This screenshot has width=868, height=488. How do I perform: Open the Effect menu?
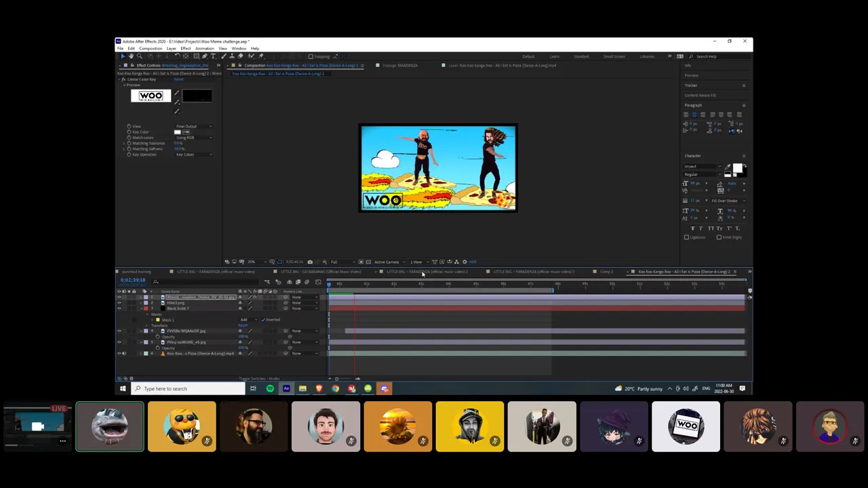coord(186,49)
